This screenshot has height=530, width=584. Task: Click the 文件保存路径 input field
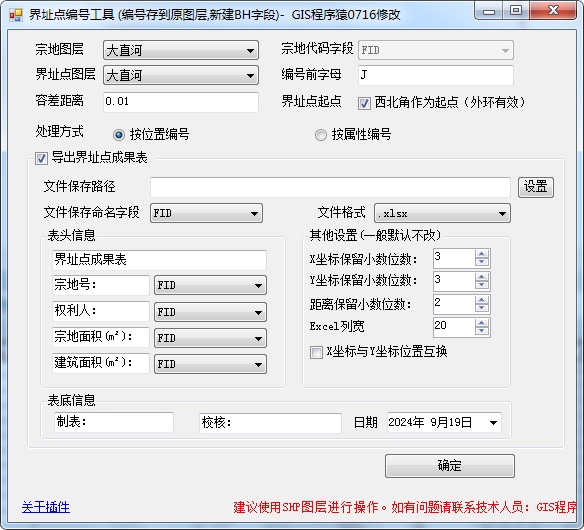point(330,187)
